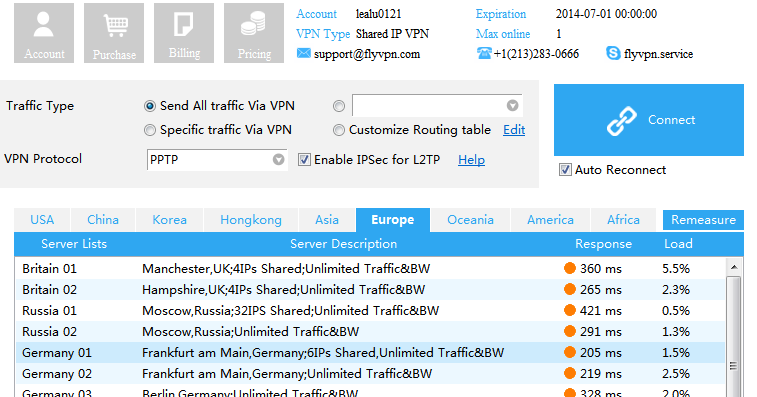
Task: Sort by Server Lists column header
Action: point(74,244)
